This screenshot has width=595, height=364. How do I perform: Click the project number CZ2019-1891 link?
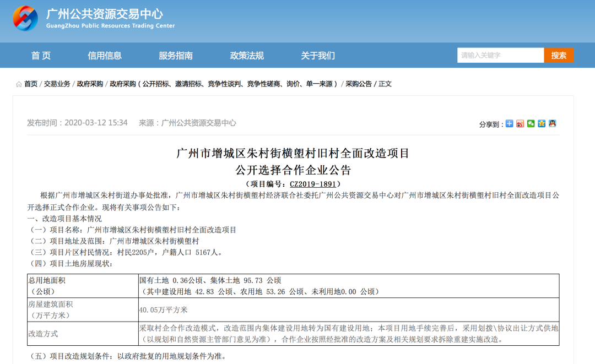(x=313, y=184)
